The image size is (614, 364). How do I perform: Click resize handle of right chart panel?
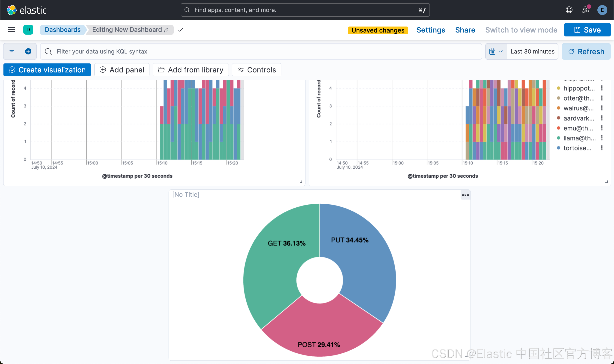[606, 182]
